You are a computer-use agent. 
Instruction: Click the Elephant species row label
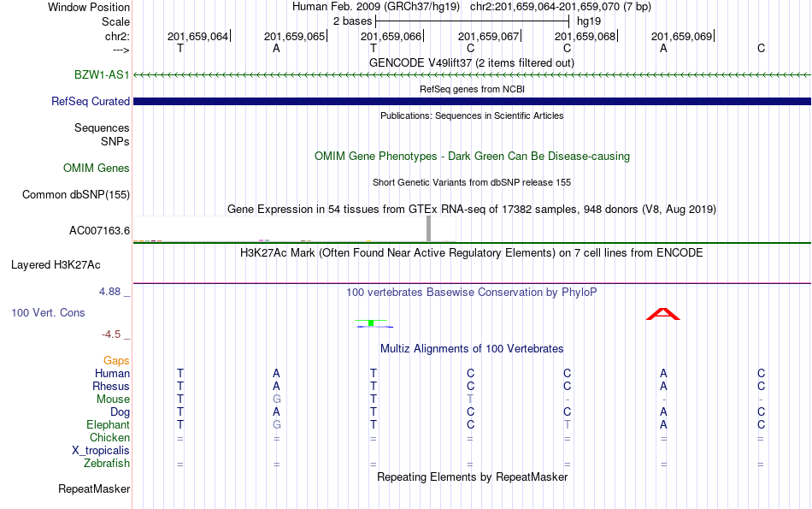[108, 424]
